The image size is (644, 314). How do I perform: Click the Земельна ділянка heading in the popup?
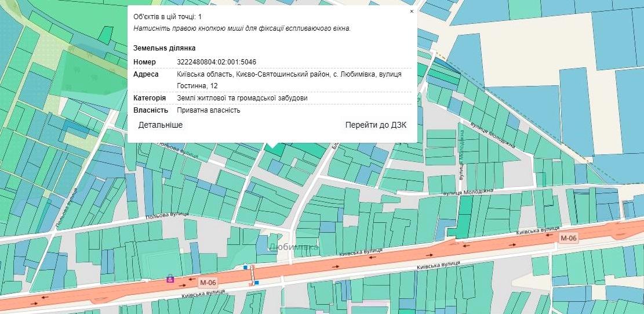point(164,48)
